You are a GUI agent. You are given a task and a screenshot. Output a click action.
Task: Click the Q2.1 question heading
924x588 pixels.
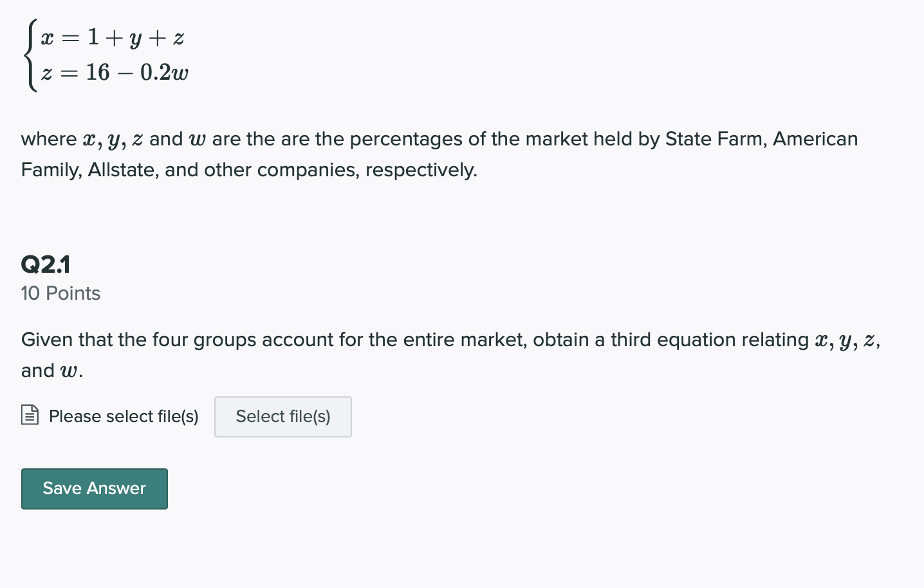(x=45, y=264)
